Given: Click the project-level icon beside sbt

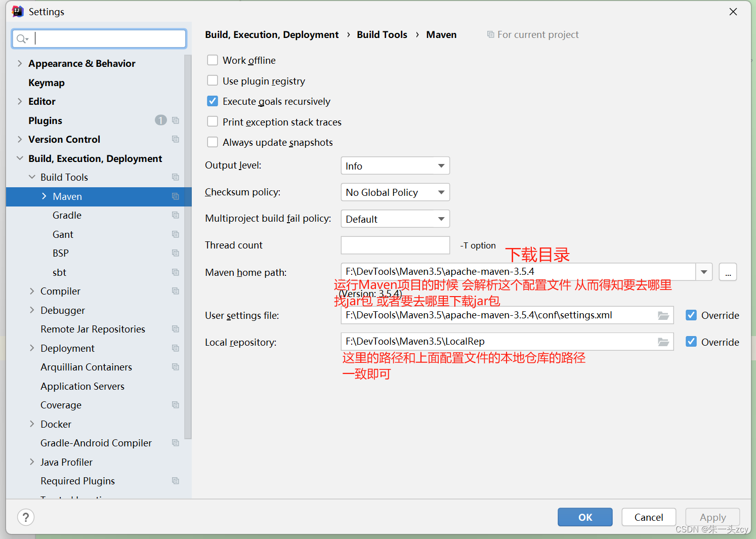Looking at the screenshot, I should (176, 272).
